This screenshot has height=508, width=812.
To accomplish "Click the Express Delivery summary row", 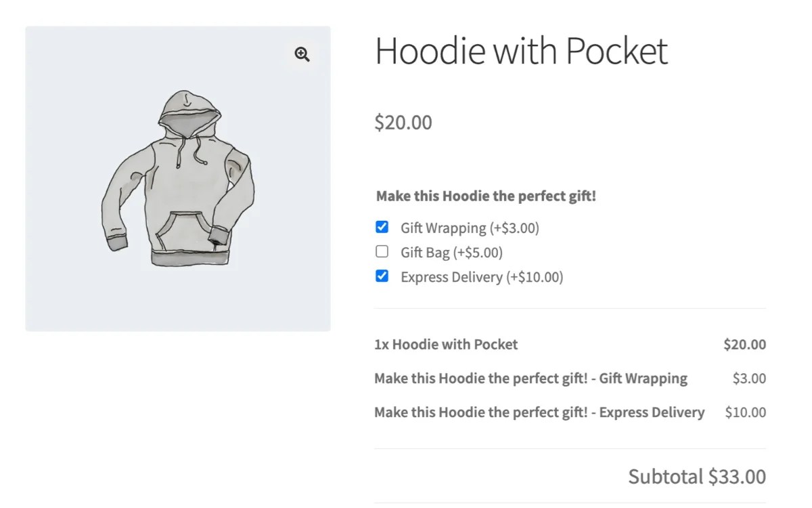I will (x=539, y=412).
